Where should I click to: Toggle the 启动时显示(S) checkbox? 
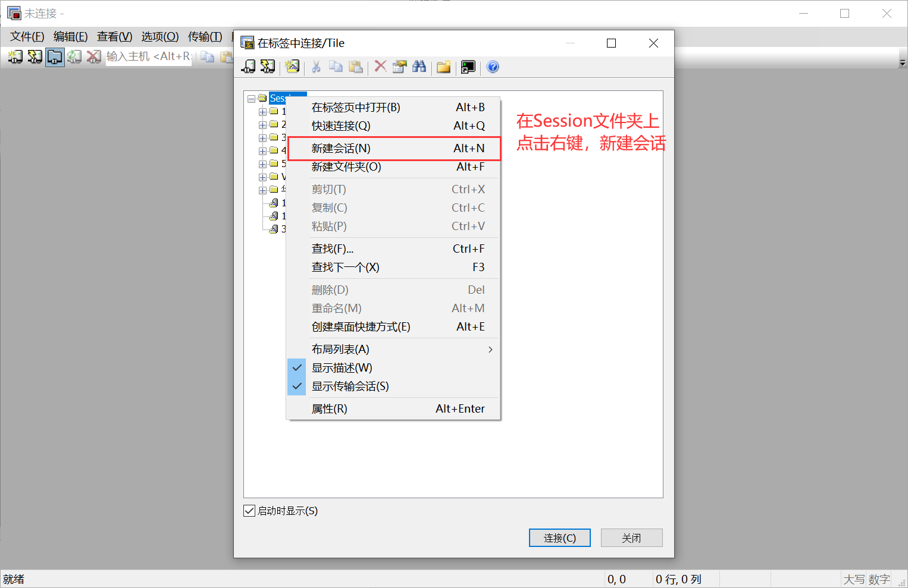tap(249, 511)
